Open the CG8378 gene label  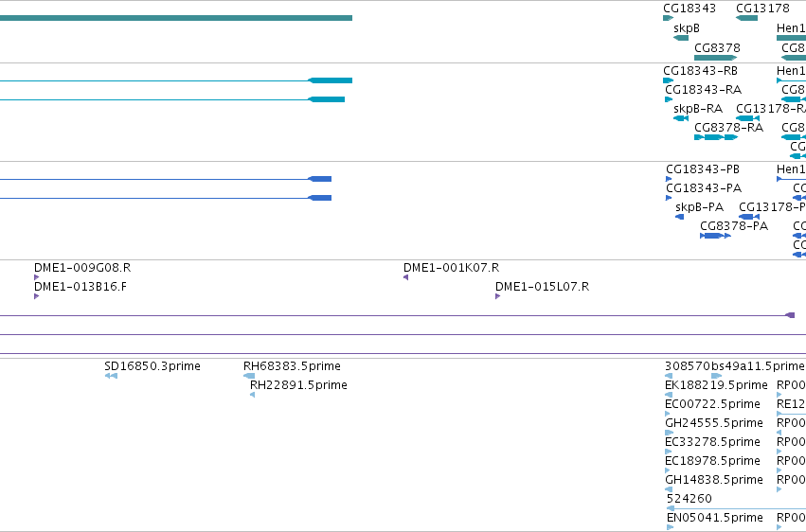point(717,47)
